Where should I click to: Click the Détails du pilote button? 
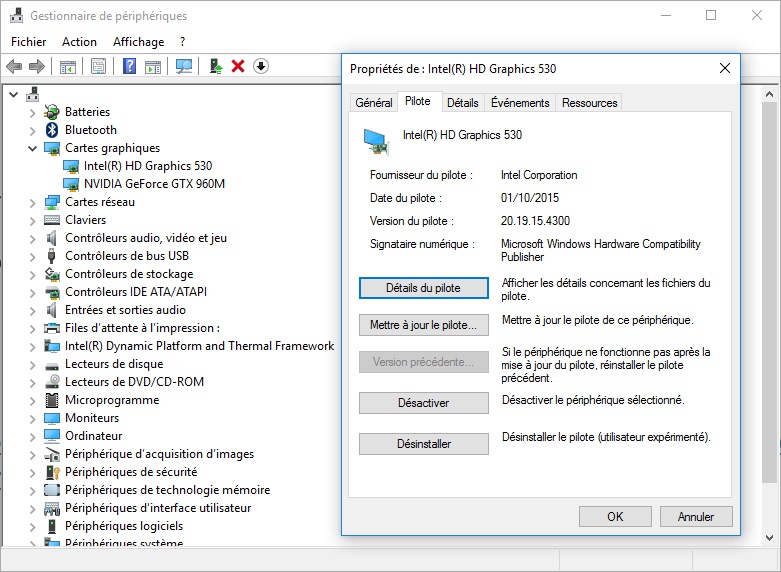[x=423, y=288]
